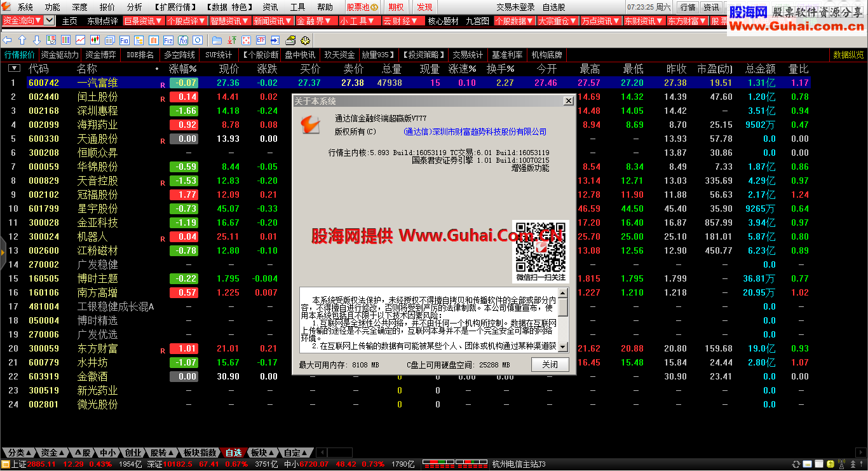The height and width of the screenshot is (471, 868).
Task: Open the 分析 menu
Action: [x=135, y=7]
